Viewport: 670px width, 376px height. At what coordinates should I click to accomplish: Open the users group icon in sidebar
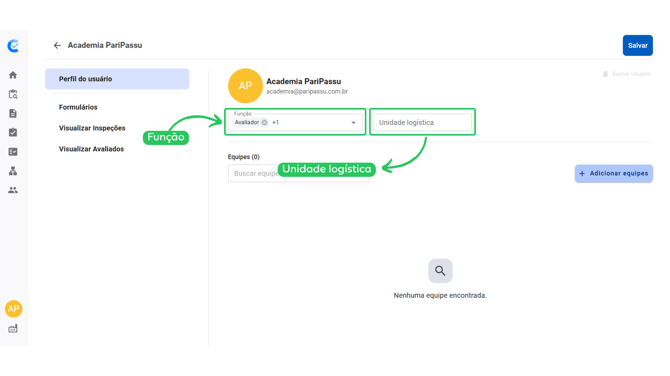(x=13, y=190)
